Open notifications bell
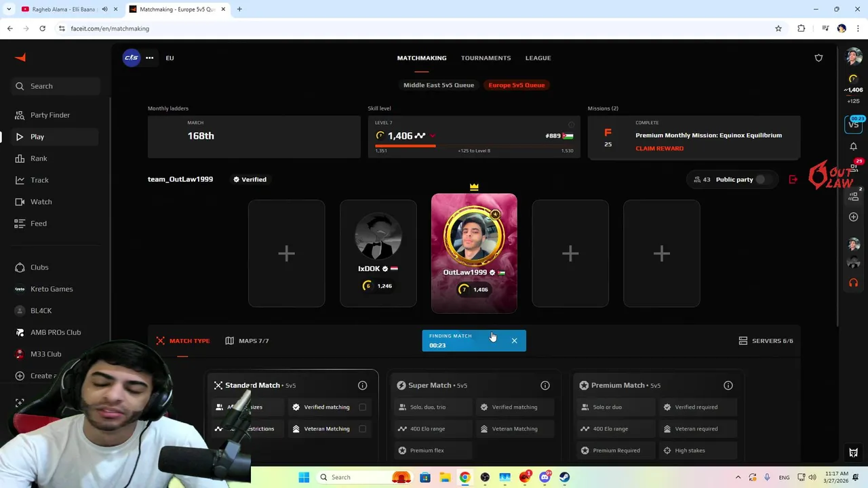 coord(854,146)
